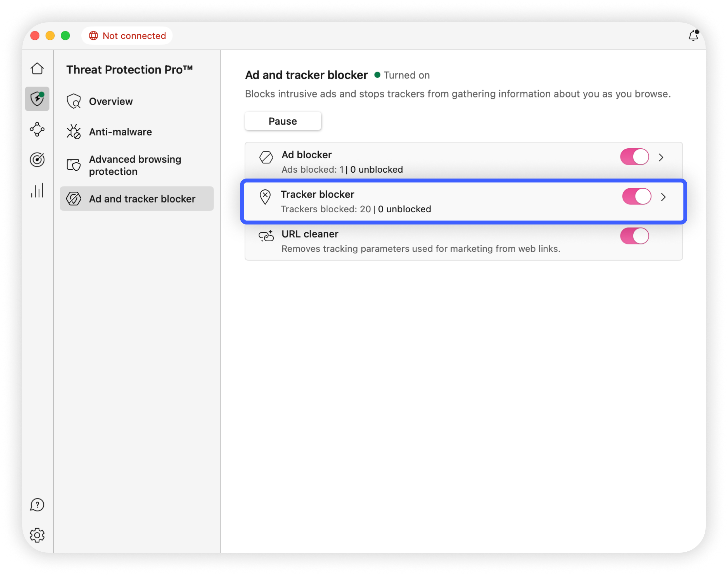Switch to the Anti-malware section

coord(120,132)
